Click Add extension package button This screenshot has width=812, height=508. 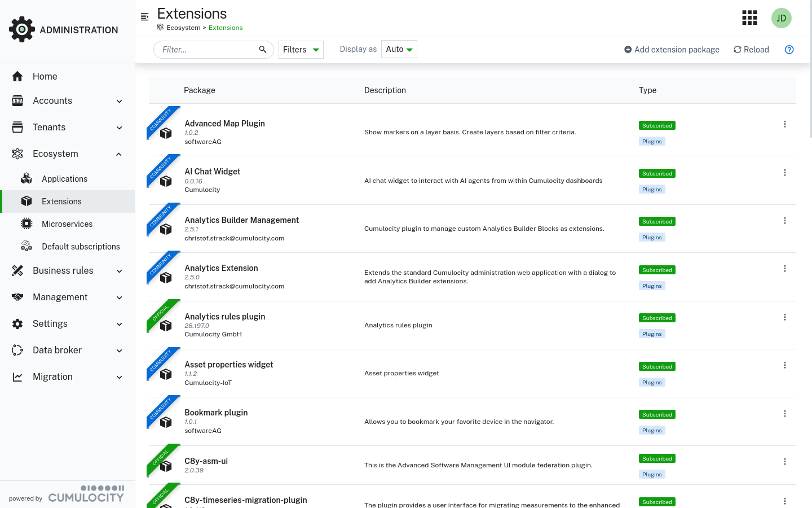pos(672,50)
